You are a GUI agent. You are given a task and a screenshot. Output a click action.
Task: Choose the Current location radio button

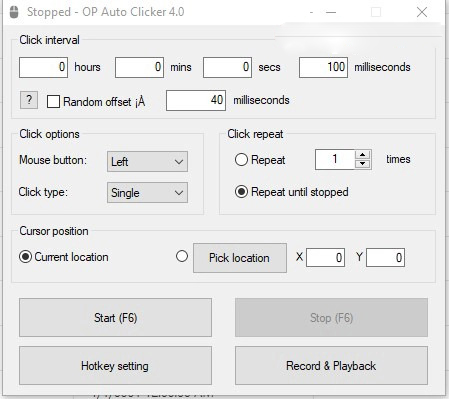click(25, 257)
